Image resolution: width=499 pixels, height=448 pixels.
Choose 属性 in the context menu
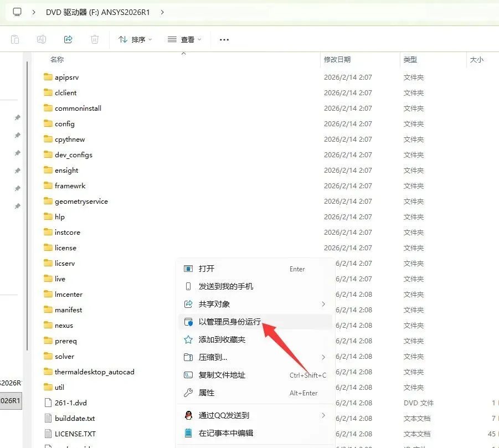tap(255, 393)
